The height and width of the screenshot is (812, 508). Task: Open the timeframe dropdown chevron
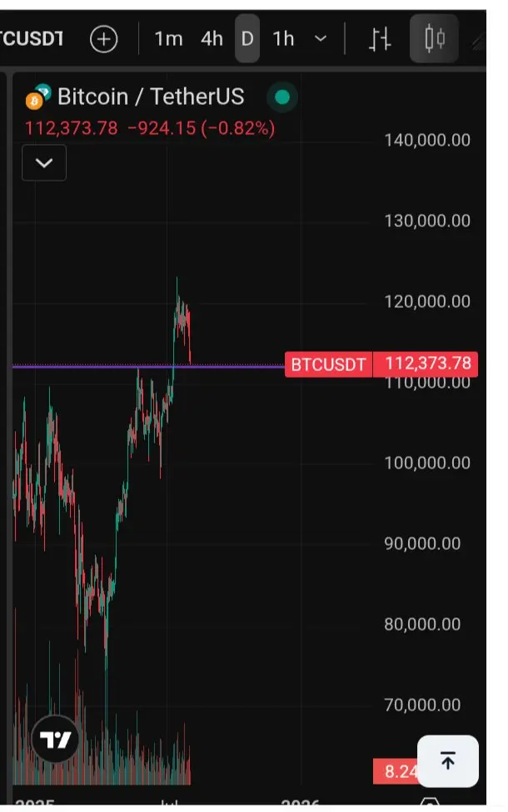point(321,39)
